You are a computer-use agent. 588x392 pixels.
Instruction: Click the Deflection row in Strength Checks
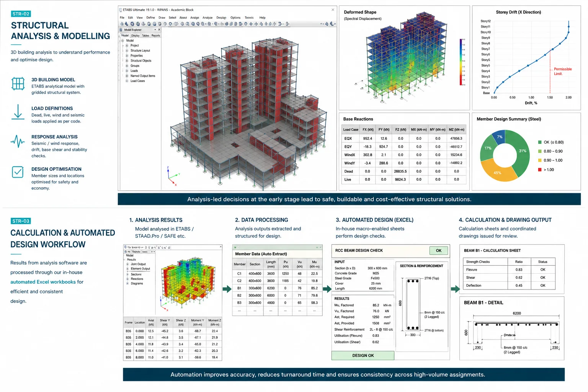pyautogui.click(x=509, y=286)
